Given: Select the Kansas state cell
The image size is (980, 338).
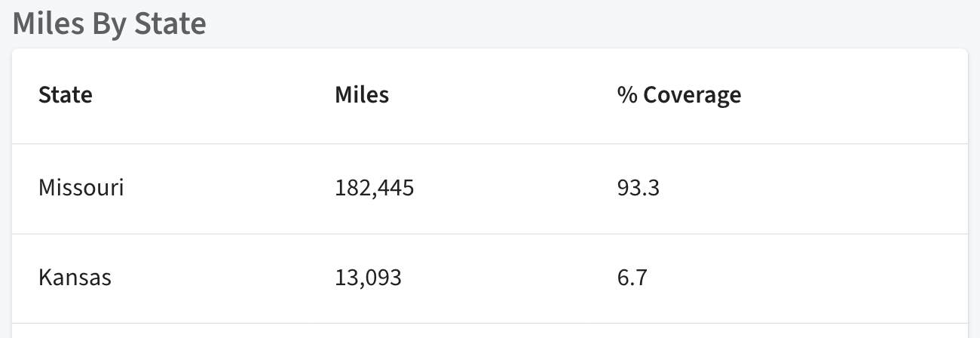Looking at the screenshot, I should point(75,278).
